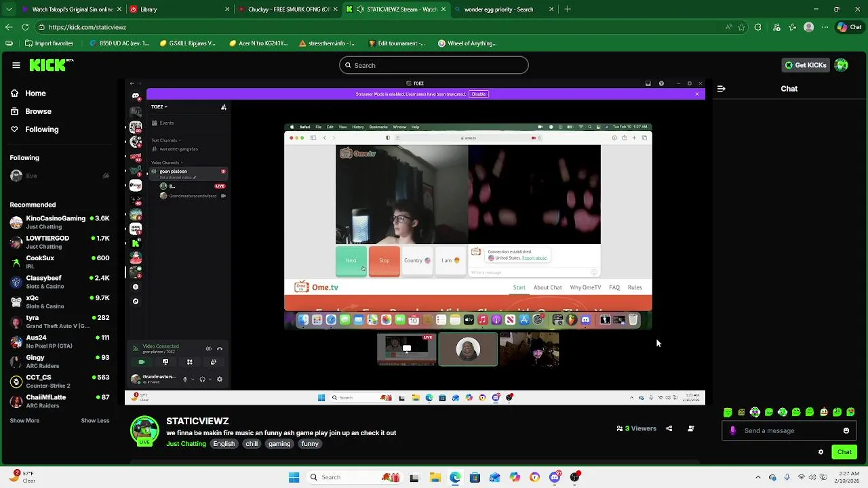This screenshot has width=868, height=488.
Task: Open Browse in Kick sidebar
Action: click(x=31, y=111)
